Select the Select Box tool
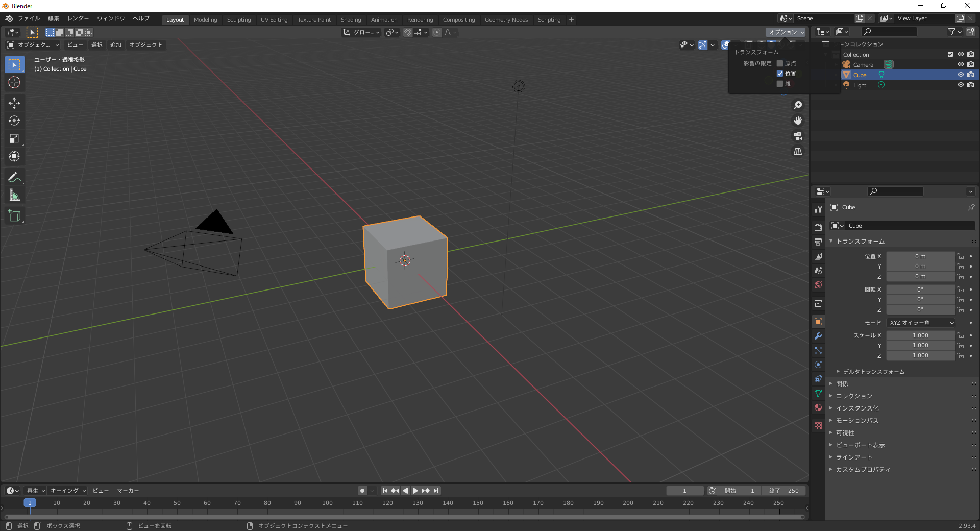980x531 pixels. click(x=14, y=65)
